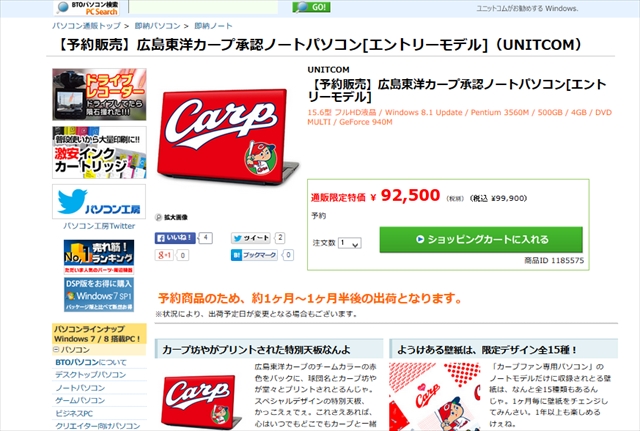Go to パソコン通販トップ breadcrumb

pyautogui.click(x=87, y=26)
